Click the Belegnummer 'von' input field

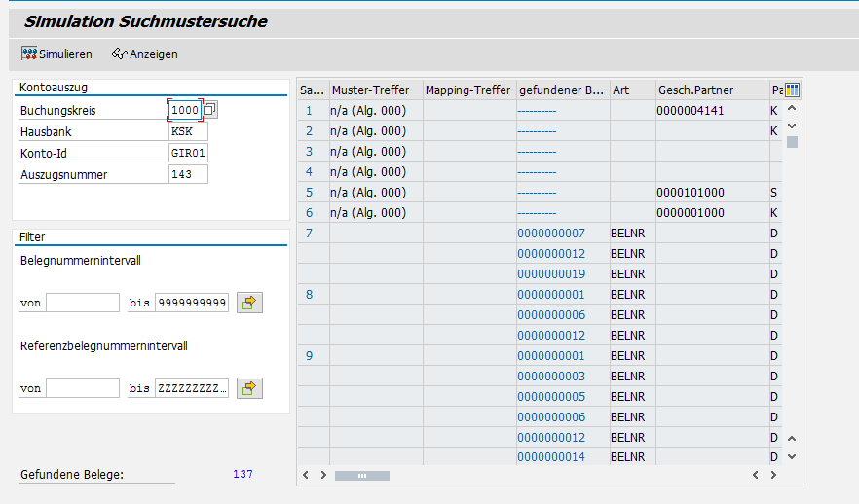pyautogui.click(x=82, y=303)
